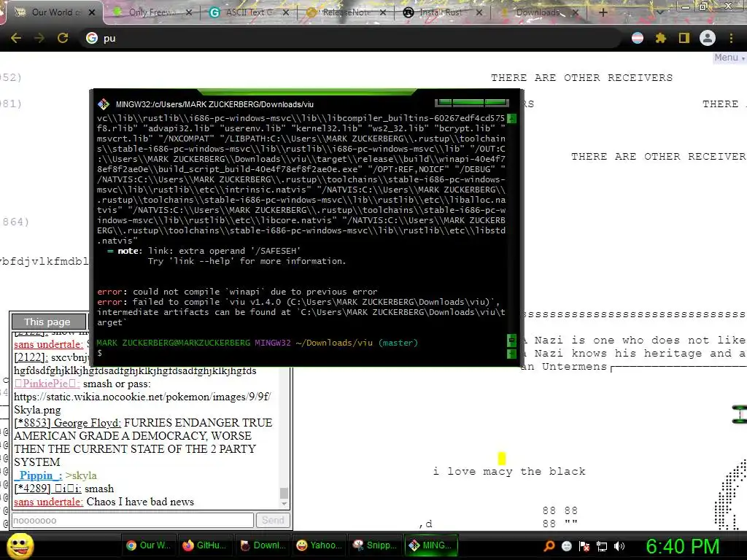Click the striped flag extension icon
Viewport: 747px width, 560px height.
(638, 38)
